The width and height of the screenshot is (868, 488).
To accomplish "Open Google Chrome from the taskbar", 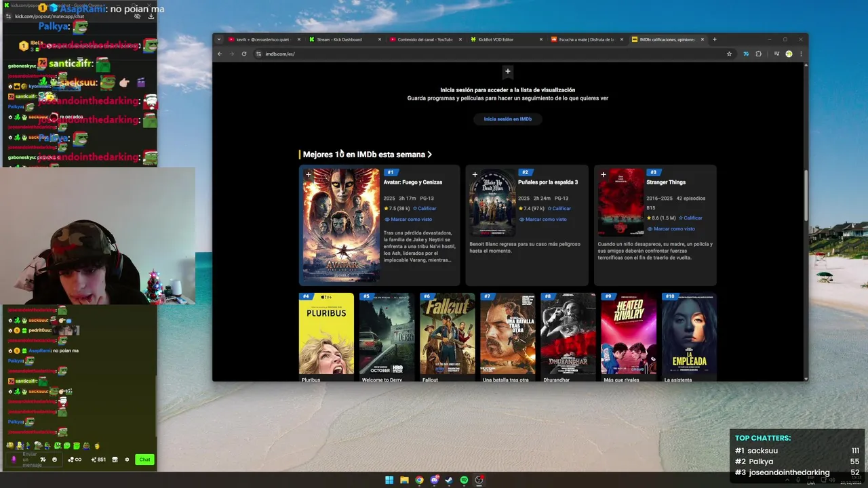I will coord(419,480).
